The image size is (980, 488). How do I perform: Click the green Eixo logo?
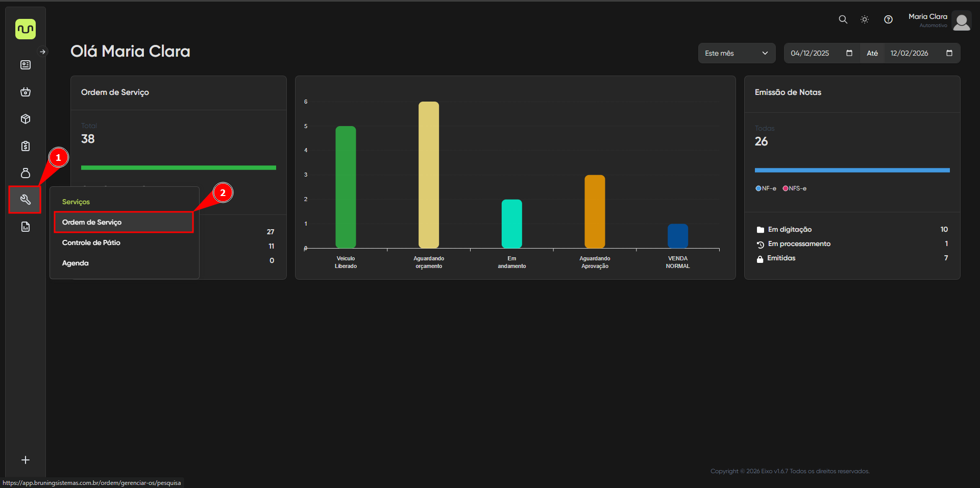(26, 29)
